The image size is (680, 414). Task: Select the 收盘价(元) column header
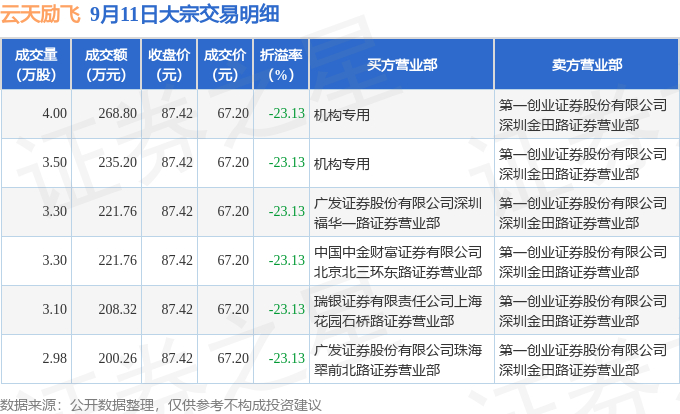(x=169, y=65)
